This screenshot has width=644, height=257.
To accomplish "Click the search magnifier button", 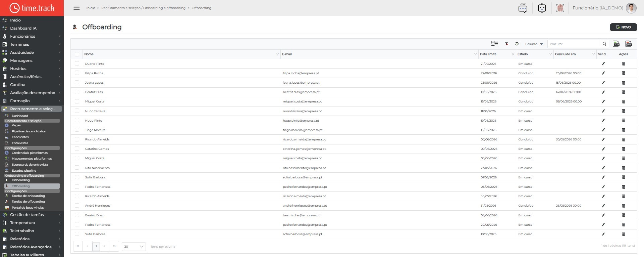I will pos(604,44).
